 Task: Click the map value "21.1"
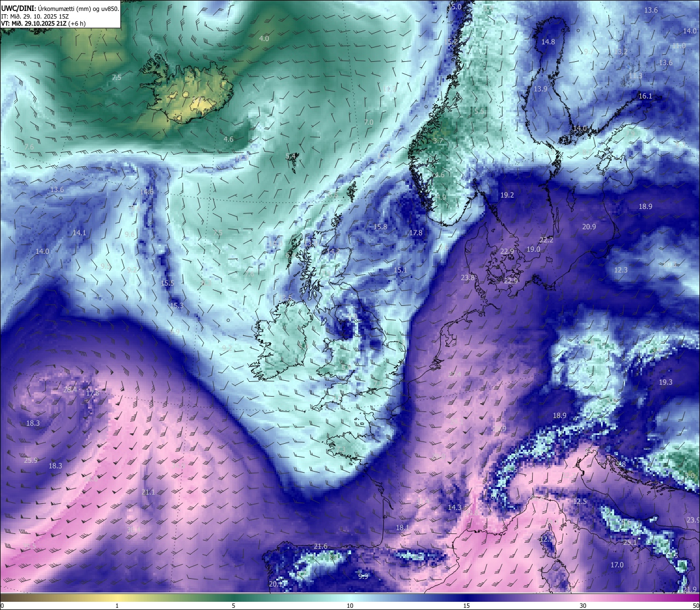pyautogui.click(x=148, y=492)
